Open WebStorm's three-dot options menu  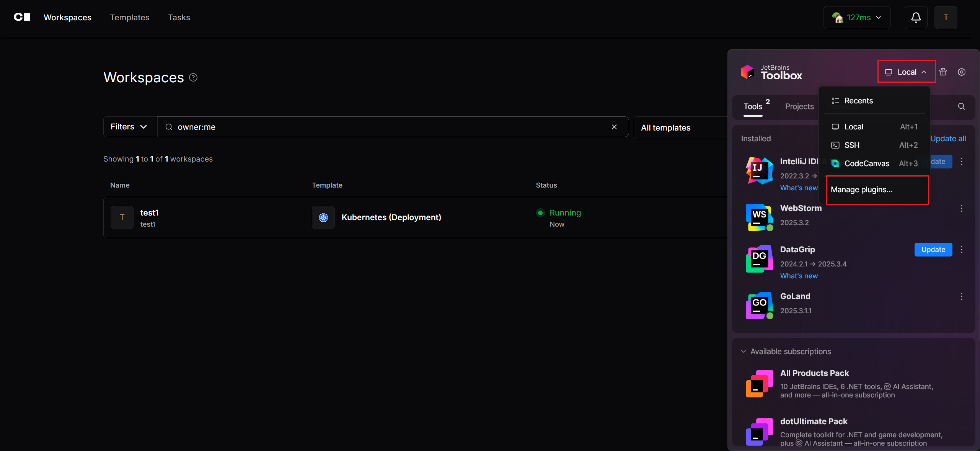pos(961,208)
